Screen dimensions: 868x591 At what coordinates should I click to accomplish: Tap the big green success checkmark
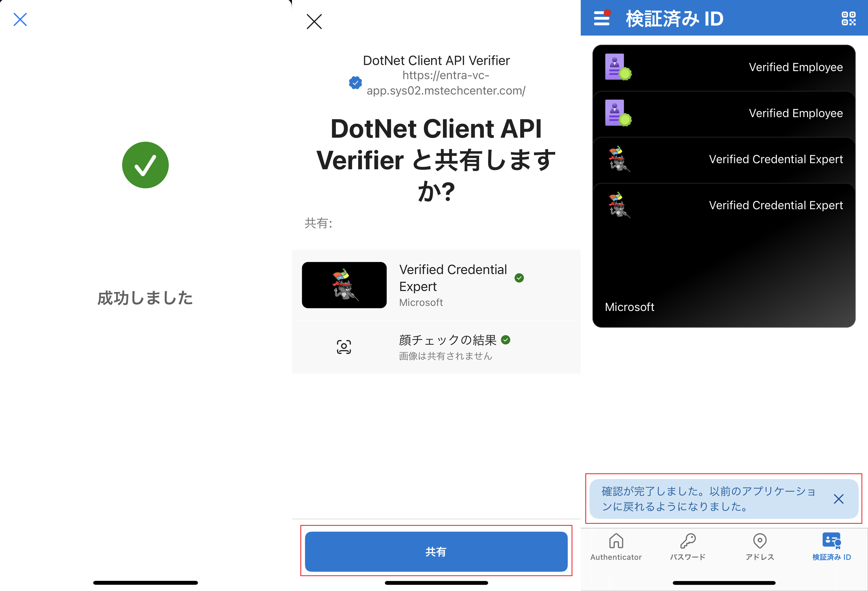pyautogui.click(x=145, y=165)
